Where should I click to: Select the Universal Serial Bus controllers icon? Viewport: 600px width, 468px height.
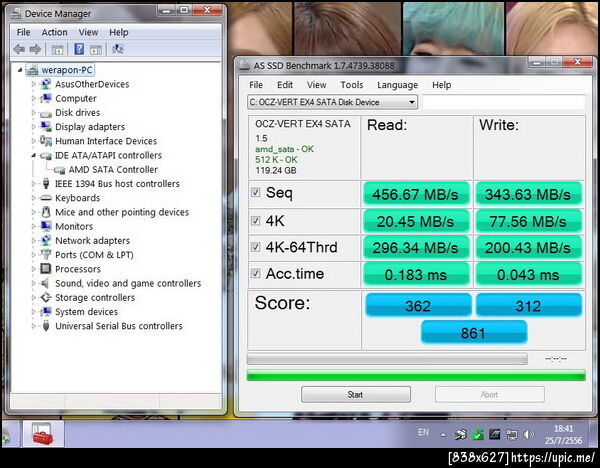point(46,326)
